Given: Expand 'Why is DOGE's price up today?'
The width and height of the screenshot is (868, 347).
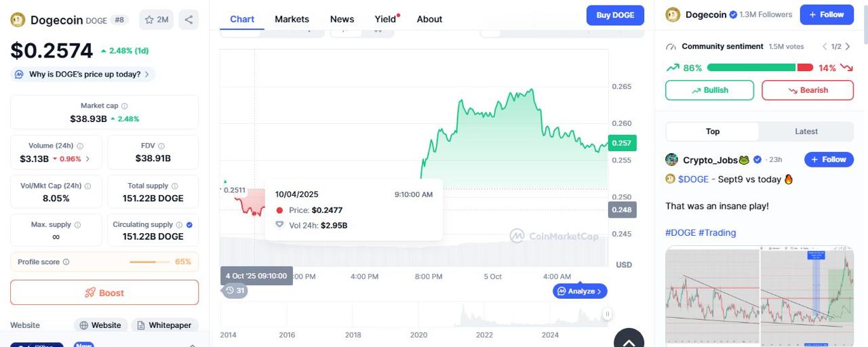Looking at the screenshot, I should point(83,75).
